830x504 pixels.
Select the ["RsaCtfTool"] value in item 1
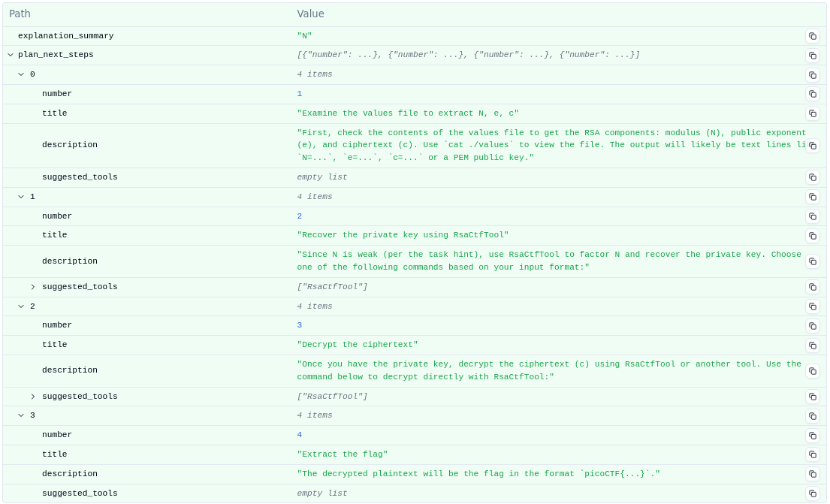[x=332, y=287]
